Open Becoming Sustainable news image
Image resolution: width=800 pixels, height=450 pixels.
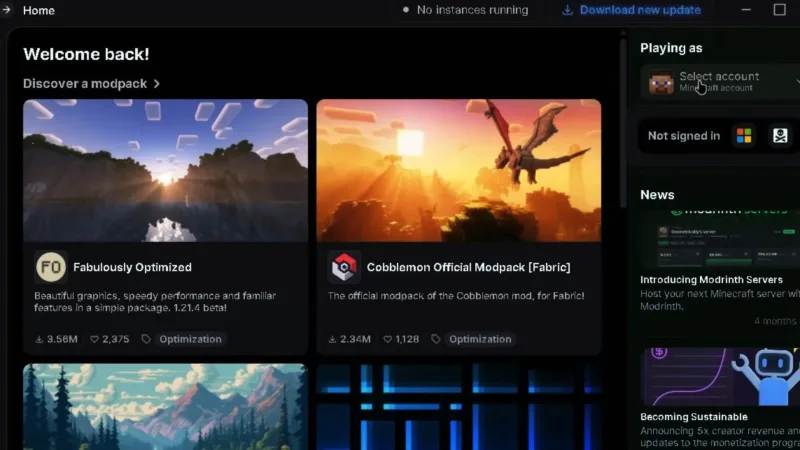pyautogui.click(x=720, y=377)
